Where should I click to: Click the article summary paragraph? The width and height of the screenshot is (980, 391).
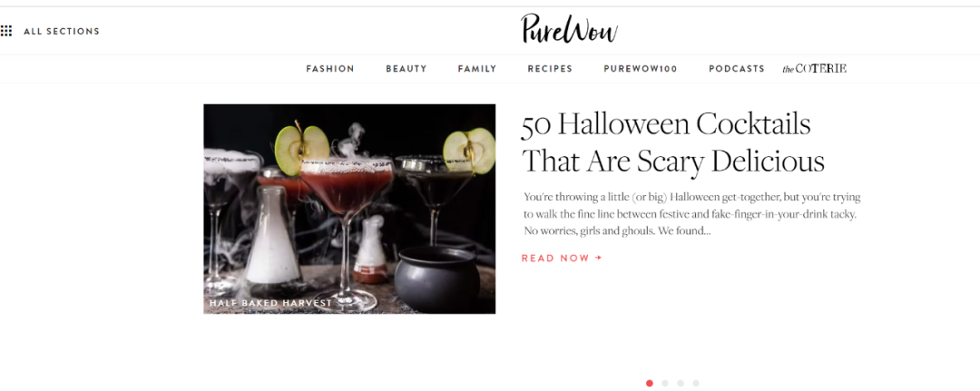coord(691,214)
